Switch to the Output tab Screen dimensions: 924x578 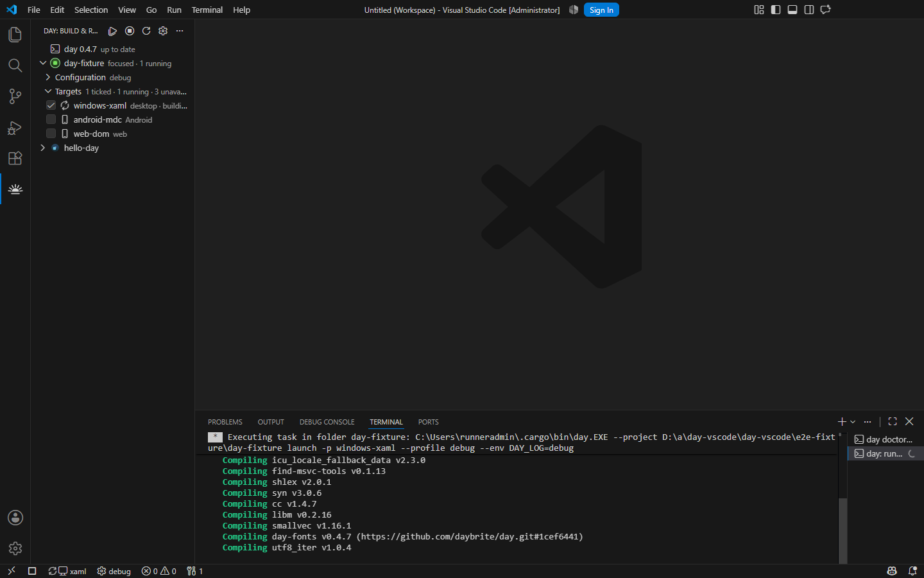[271, 422]
